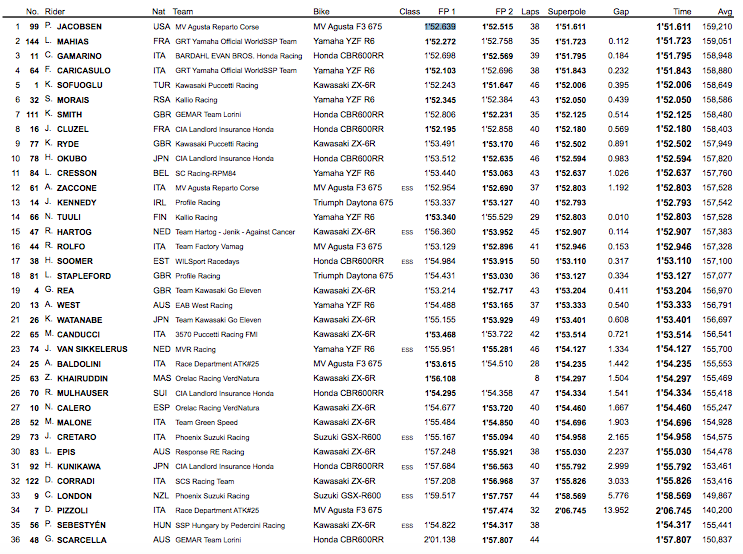Click rider GAMARINO in row 3
743x554 pixels.
pos(79,56)
